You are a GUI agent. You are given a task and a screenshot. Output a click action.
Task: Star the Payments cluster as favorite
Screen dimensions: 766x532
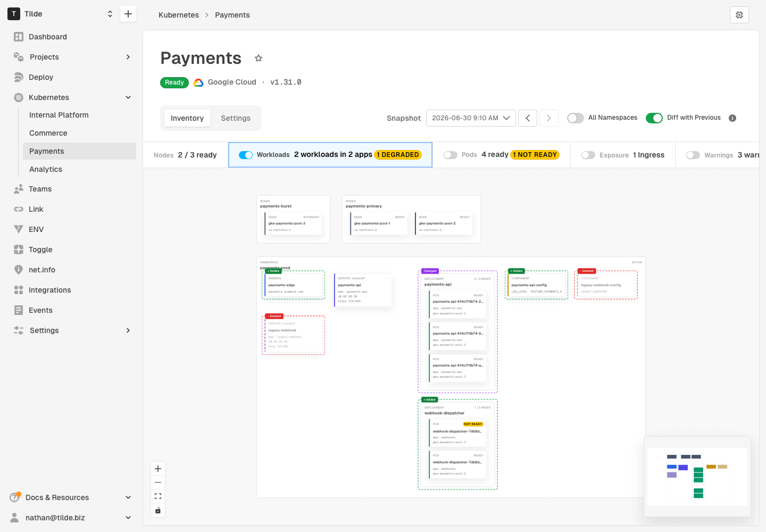pos(259,58)
